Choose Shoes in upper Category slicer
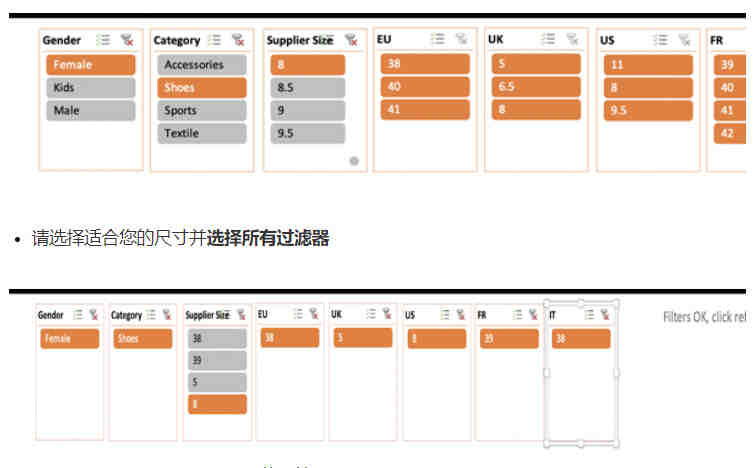753x468 pixels. tap(202, 87)
